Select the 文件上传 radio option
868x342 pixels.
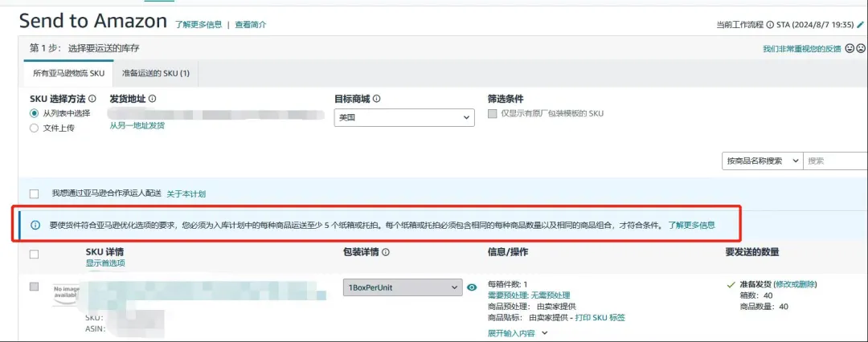[34, 128]
